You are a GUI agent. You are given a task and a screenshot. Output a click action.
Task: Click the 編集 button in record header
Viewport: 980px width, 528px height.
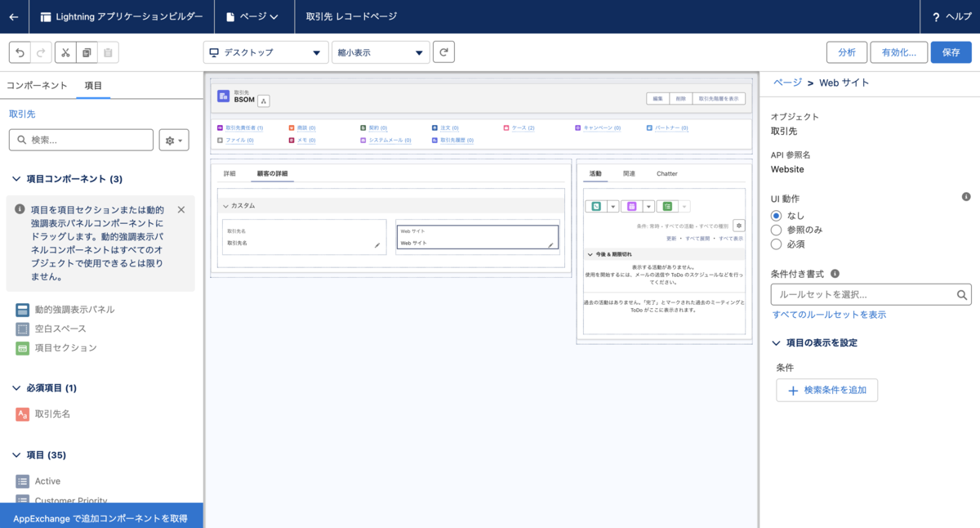pyautogui.click(x=658, y=98)
